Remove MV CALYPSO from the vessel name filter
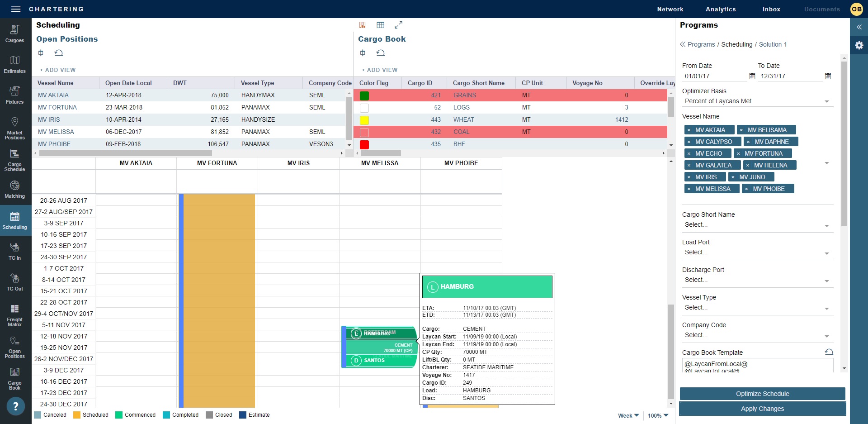Screen dimensions: 868x424 pos(689,141)
